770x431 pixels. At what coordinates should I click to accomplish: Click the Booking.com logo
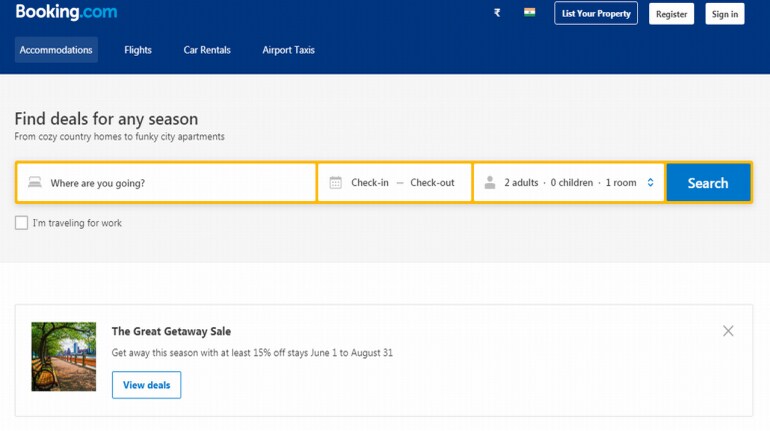click(x=66, y=13)
